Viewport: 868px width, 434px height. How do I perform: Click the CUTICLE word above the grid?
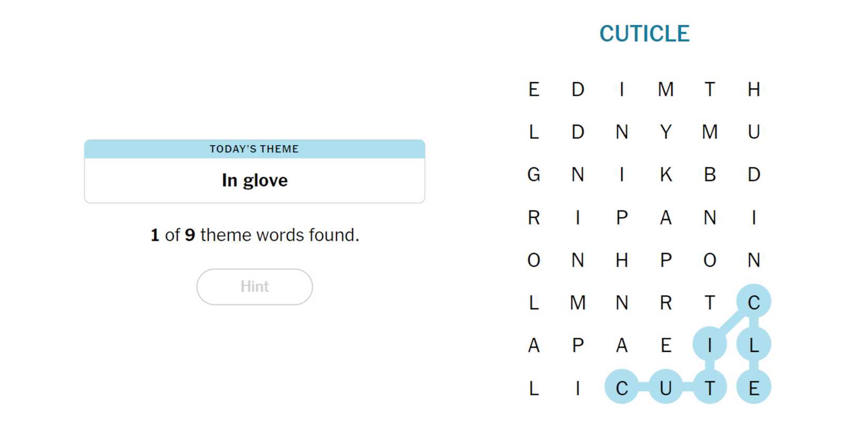644,34
